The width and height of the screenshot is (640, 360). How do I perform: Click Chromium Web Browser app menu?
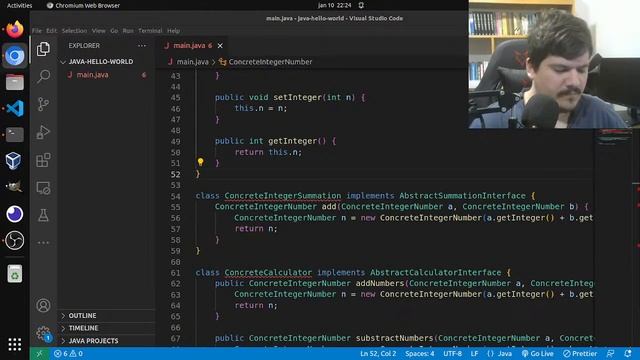tap(83, 5)
